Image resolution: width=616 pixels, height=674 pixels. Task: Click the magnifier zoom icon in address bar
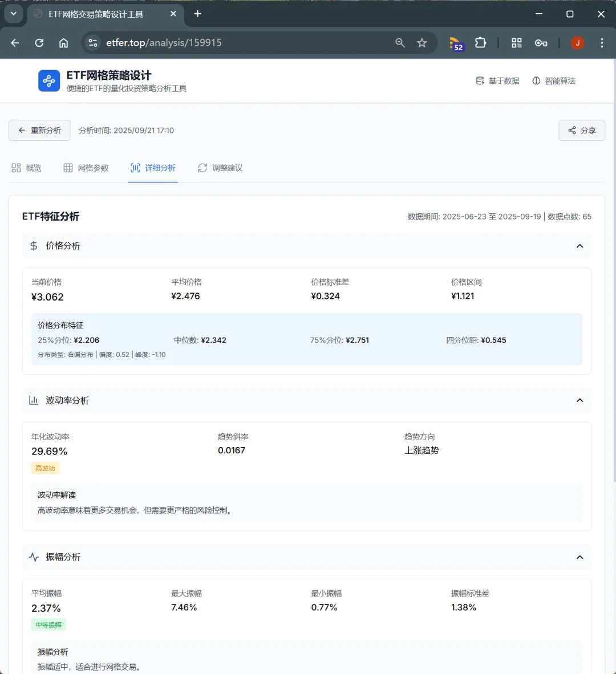tap(400, 43)
